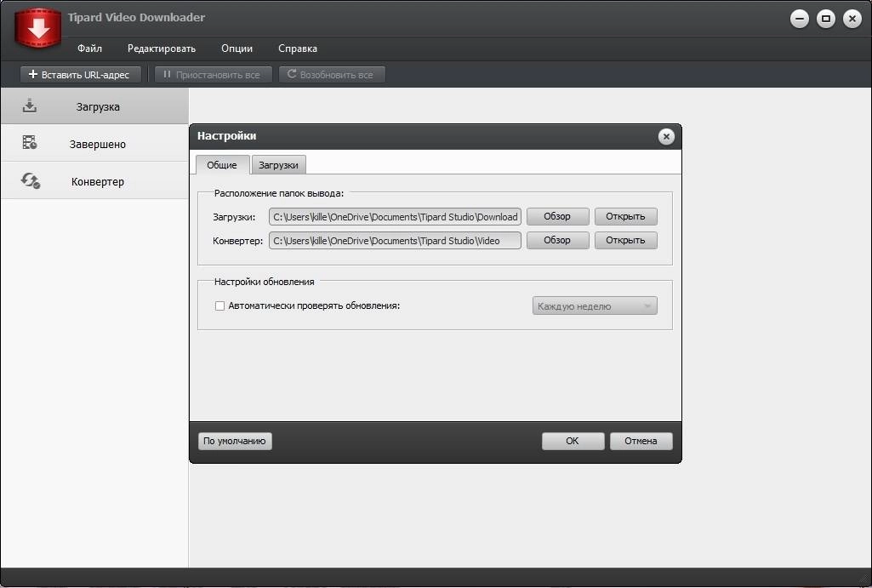
Task: Click the film-strip icon beside Завершено
Action: (30, 143)
